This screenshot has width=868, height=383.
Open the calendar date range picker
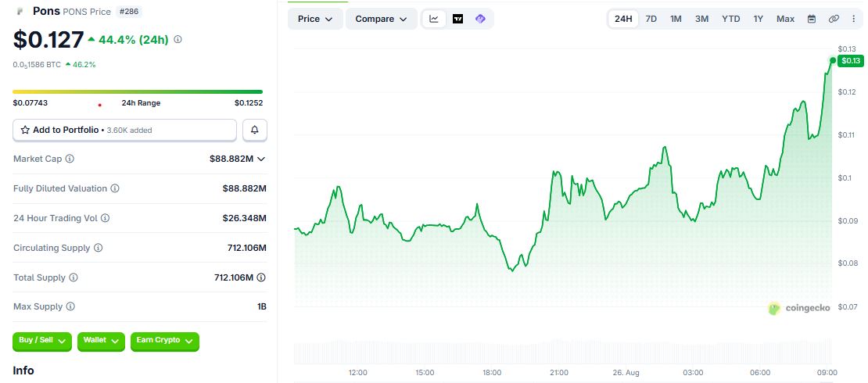point(812,19)
